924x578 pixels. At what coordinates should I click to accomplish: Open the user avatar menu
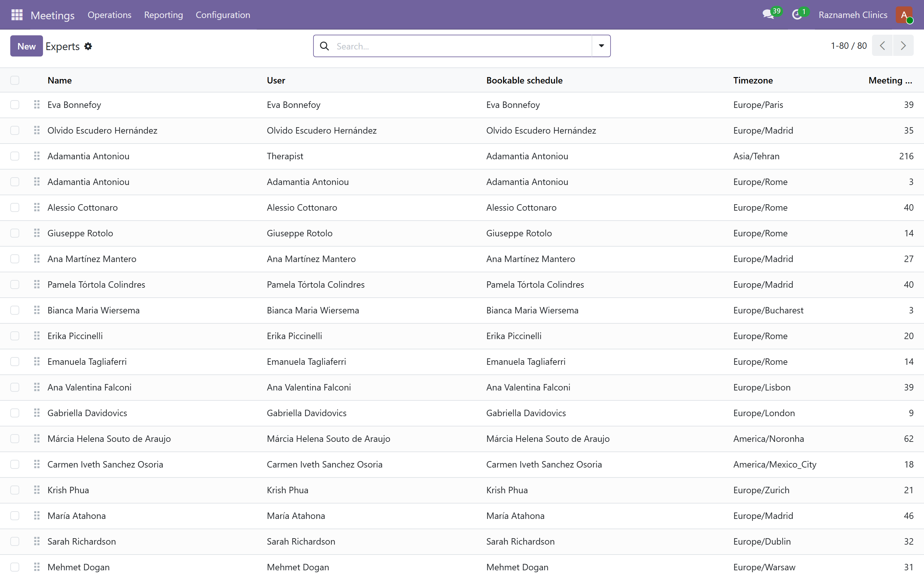click(x=904, y=15)
